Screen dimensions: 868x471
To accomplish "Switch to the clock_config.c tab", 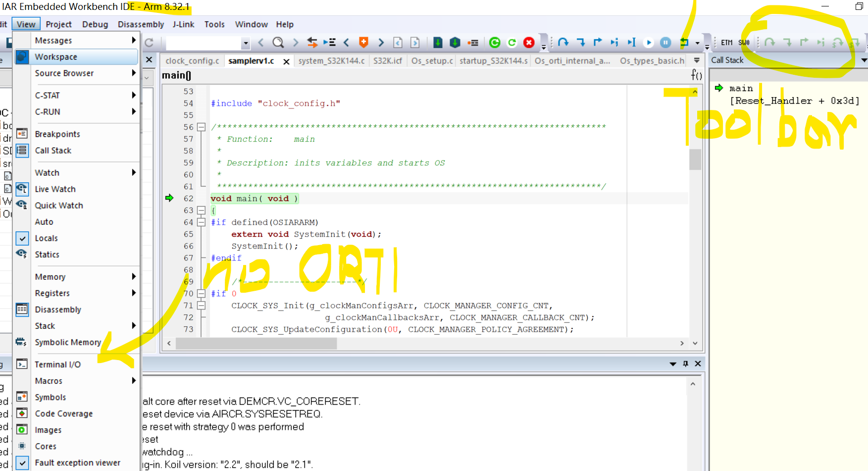I will tap(192, 60).
